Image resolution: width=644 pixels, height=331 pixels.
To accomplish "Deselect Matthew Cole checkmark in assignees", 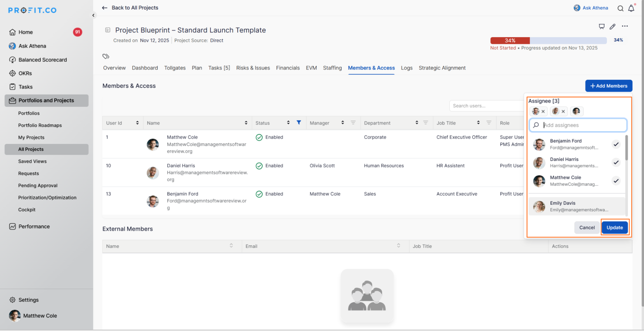I will 616,181.
